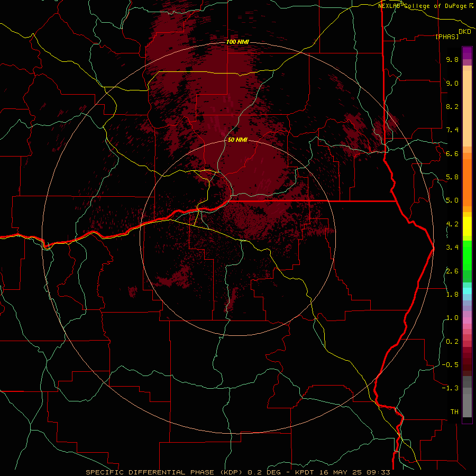The width and height of the screenshot is (476, 476).
Task: Click the 6.6 value on the color scale
Action: (x=452, y=153)
